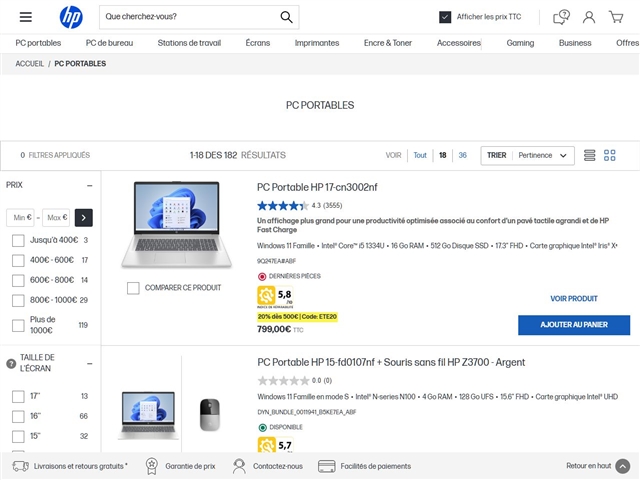
Task: Check the 17" screen size filter
Action: point(18,396)
